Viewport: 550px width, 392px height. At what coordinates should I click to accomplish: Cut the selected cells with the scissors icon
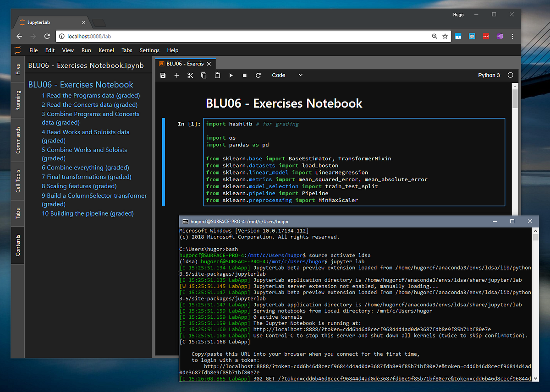[x=190, y=75]
